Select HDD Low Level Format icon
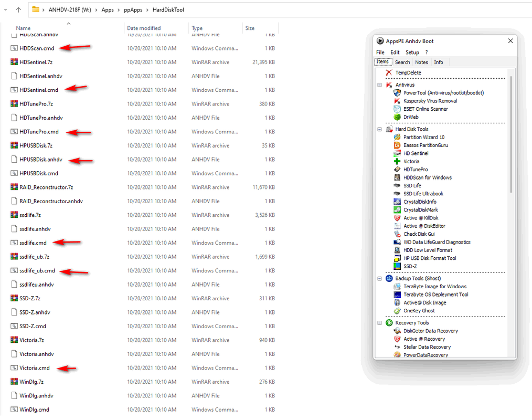The height and width of the screenshot is (420, 532). pyautogui.click(x=397, y=250)
